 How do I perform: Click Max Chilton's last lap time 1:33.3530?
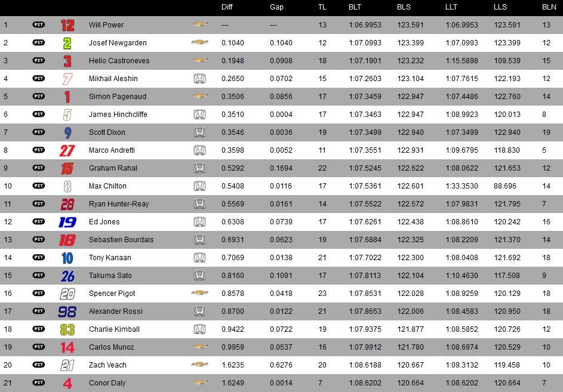462,186
